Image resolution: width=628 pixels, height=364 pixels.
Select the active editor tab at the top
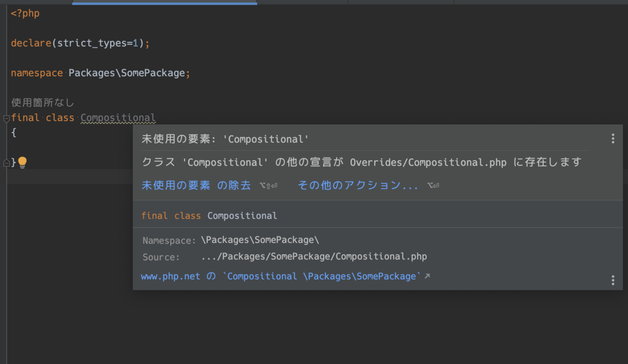pyautogui.click(x=164, y=3)
